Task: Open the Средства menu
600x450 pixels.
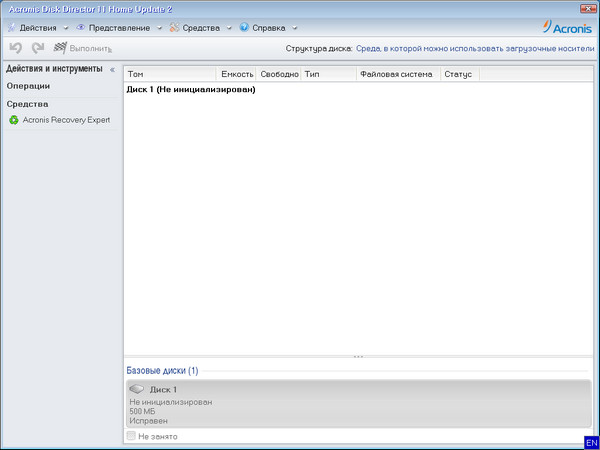Action: tap(201, 28)
